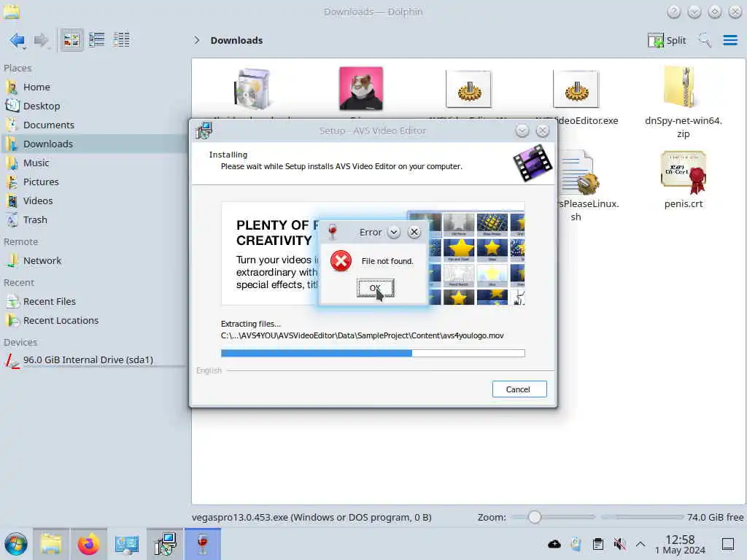This screenshot has width=747, height=560.
Task: Toggle the muted volume tray icon
Action: coord(619,544)
